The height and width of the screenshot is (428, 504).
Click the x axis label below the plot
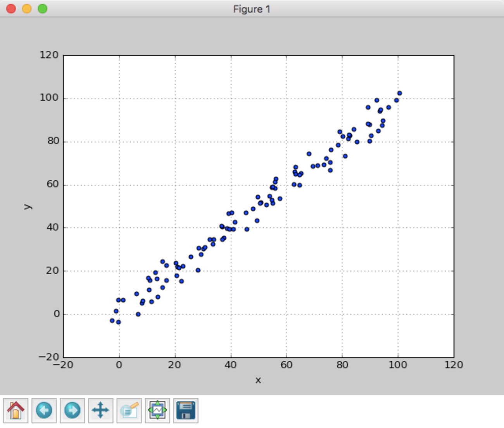point(258,380)
